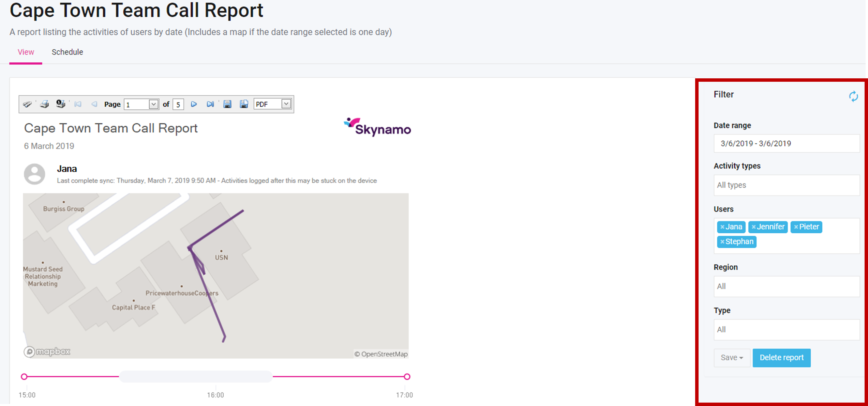This screenshot has width=868, height=406.
Task: Jump to last report page
Action: coord(210,104)
